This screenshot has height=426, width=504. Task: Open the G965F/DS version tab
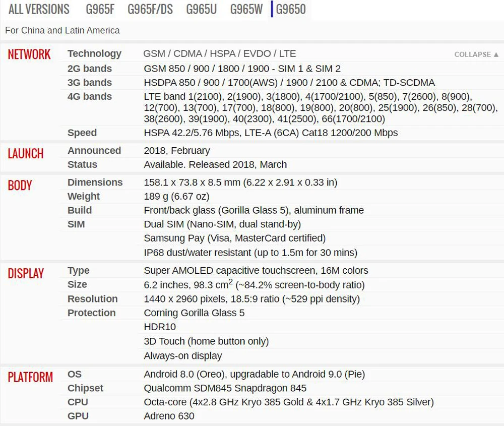tap(150, 9)
